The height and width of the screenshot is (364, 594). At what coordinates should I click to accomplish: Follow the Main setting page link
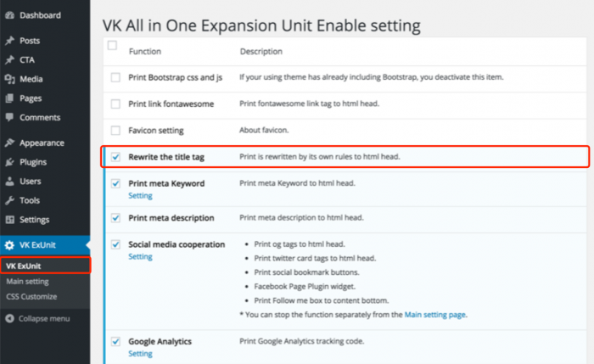(x=434, y=315)
